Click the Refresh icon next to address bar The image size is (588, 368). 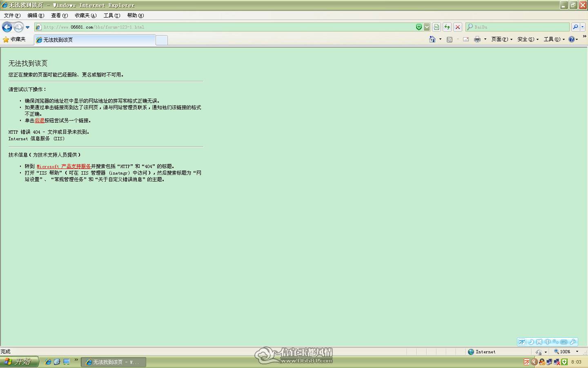(x=447, y=27)
